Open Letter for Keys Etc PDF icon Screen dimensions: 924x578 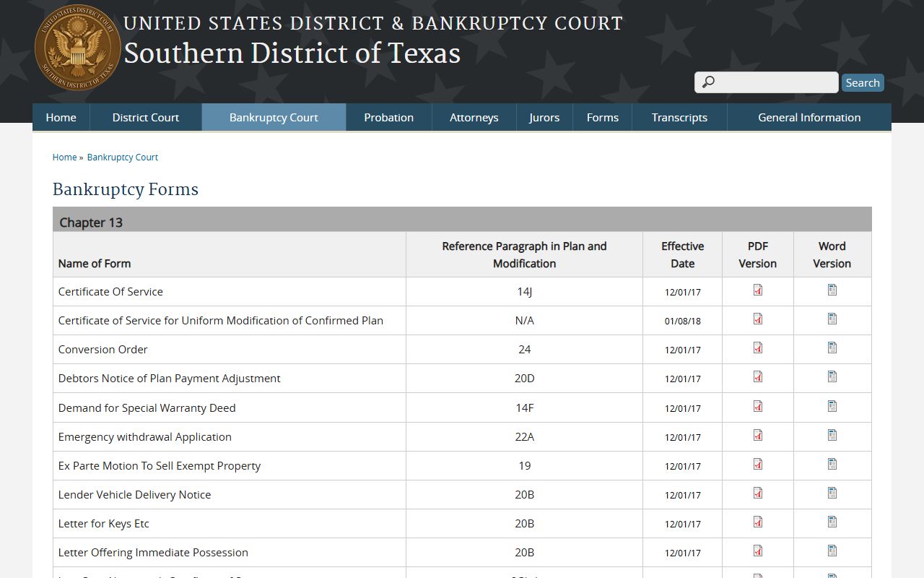(x=758, y=522)
